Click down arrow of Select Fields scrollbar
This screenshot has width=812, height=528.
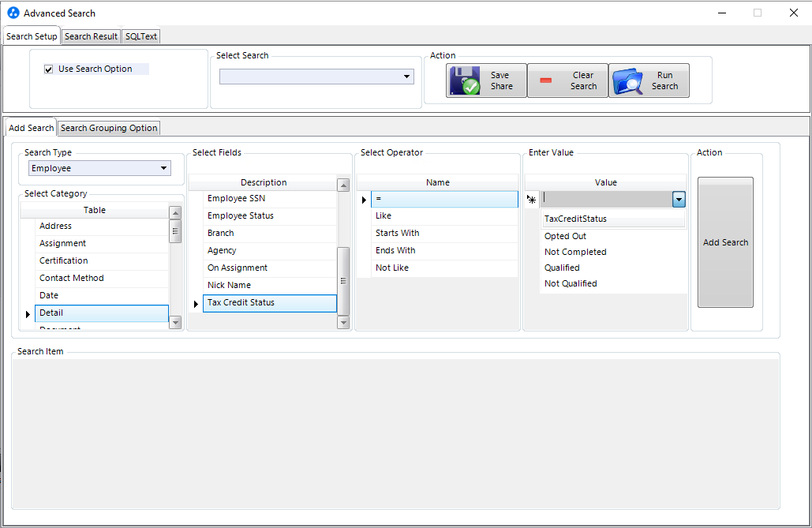coord(342,322)
